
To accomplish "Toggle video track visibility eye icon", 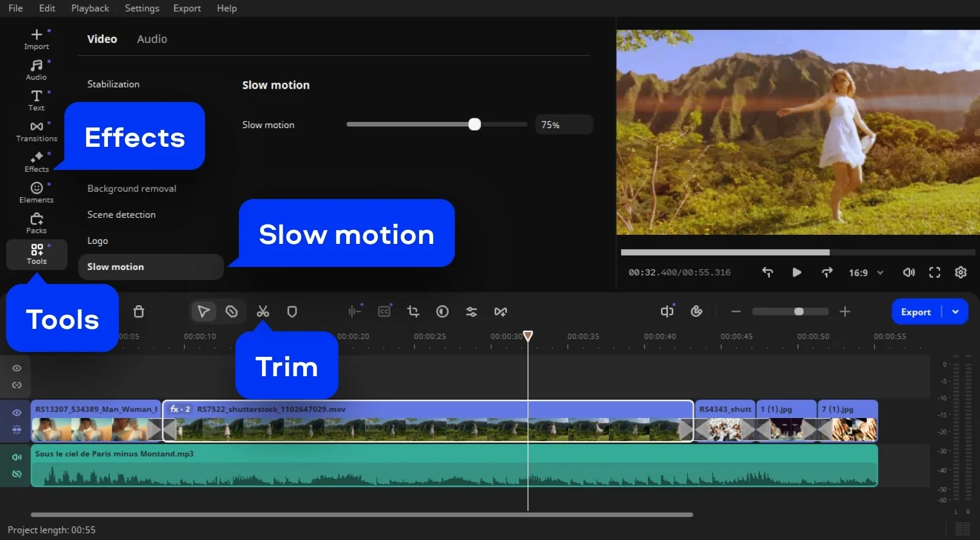I will (x=17, y=413).
